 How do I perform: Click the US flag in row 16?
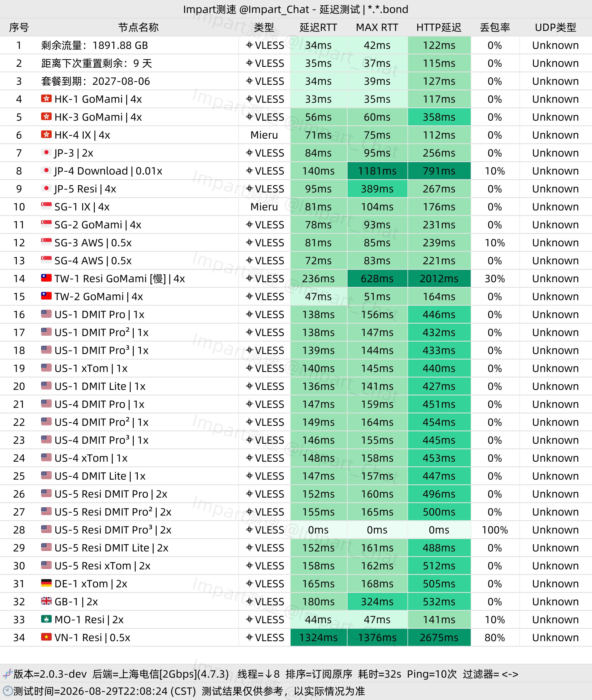tap(46, 314)
